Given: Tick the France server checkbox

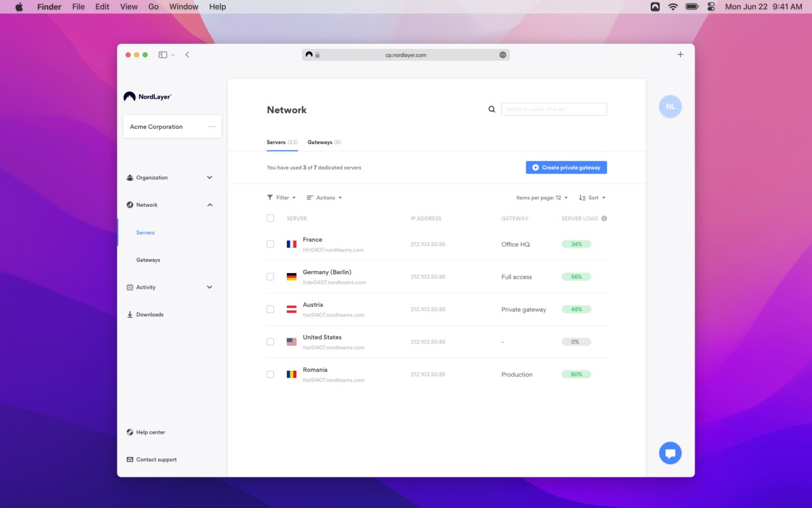Looking at the screenshot, I should (x=270, y=244).
